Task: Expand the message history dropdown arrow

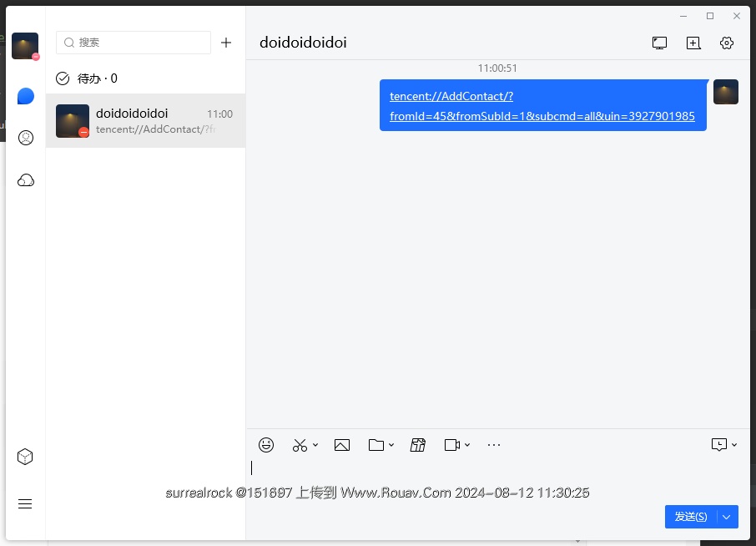Action: [734, 445]
